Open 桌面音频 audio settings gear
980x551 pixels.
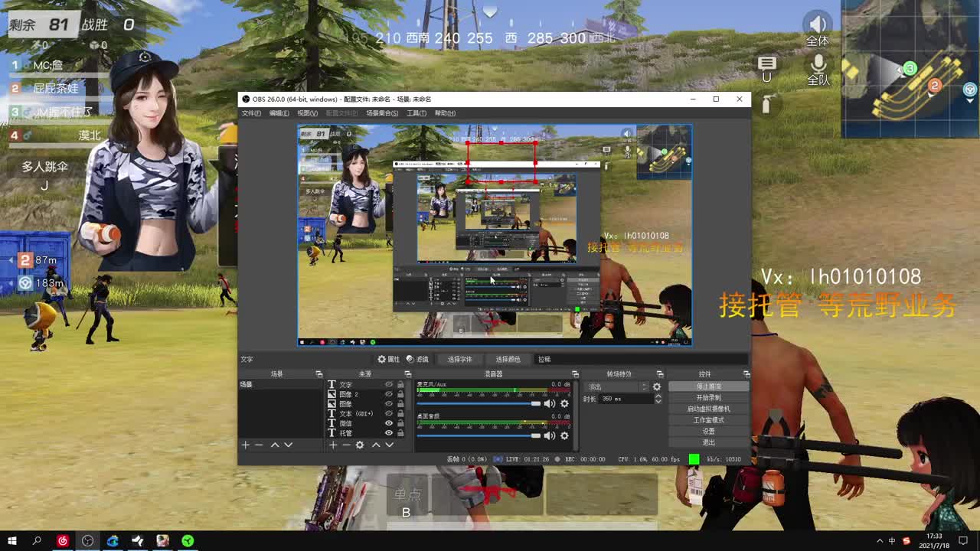tap(564, 435)
